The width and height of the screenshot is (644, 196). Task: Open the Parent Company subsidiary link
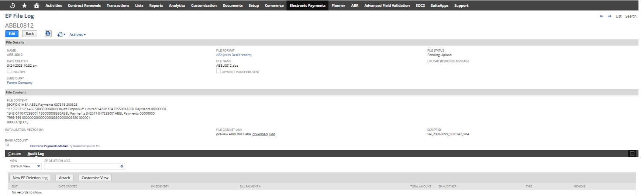(20, 83)
